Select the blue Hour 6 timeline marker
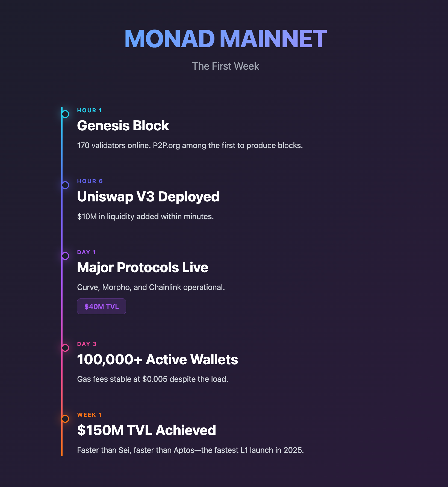448x487 pixels. click(65, 185)
